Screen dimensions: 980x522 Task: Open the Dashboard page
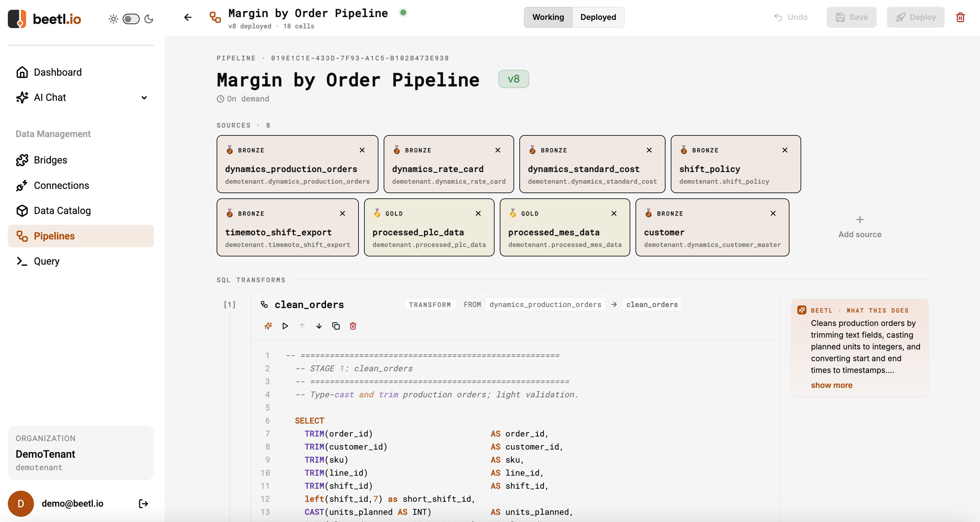pos(81,72)
